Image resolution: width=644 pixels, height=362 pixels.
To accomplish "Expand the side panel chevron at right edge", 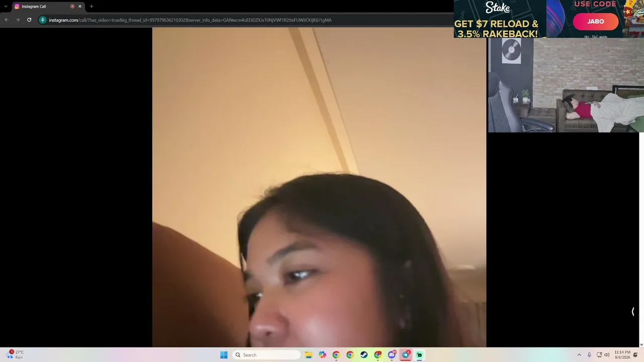I will click(x=633, y=312).
